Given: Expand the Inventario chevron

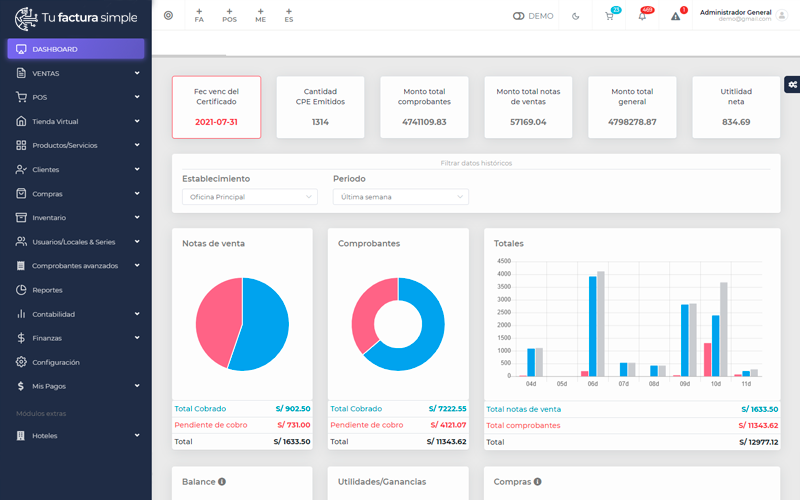Looking at the screenshot, I should click(137, 217).
